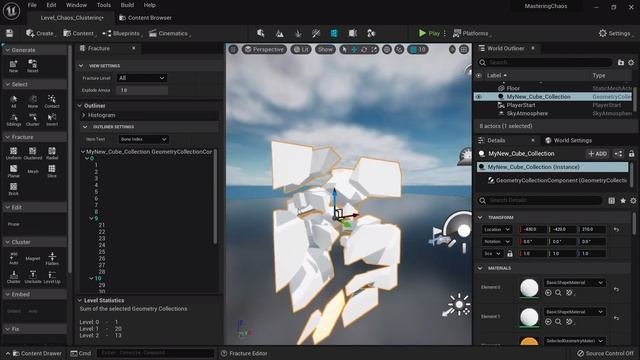Image resolution: width=640 pixels, height=360 pixels.
Task: Toggle the Details panel lock
Action: pos(631,154)
